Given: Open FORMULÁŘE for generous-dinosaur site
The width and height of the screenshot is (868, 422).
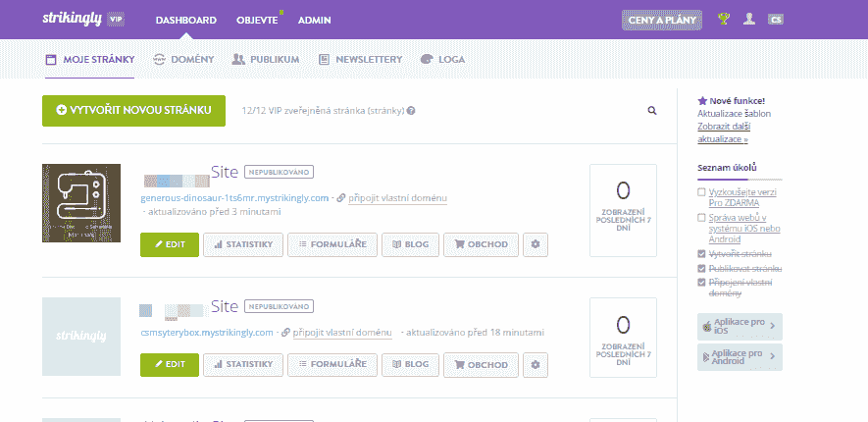Looking at the screenshot, I should [332, 244].
